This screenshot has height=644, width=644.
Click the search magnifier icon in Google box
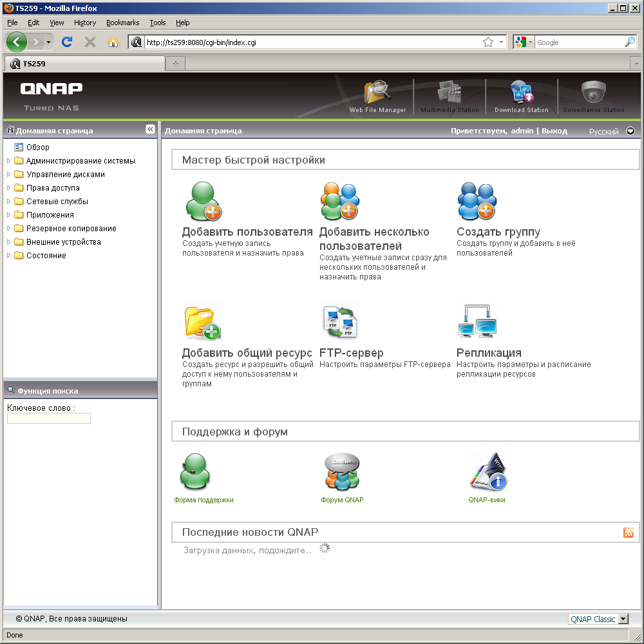(x=630, y=42)
